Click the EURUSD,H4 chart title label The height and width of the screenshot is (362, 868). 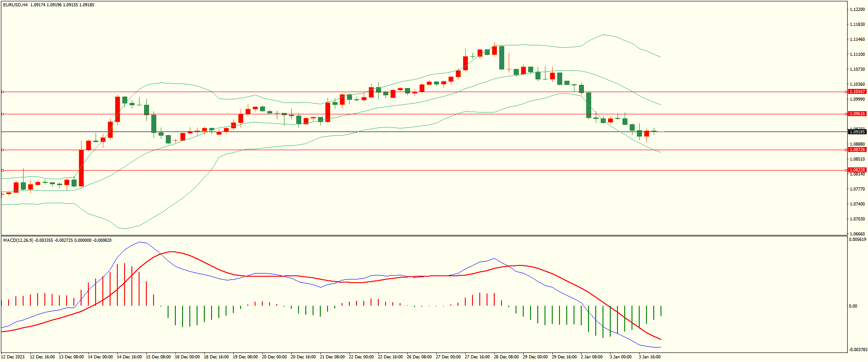tap(15, 5)
